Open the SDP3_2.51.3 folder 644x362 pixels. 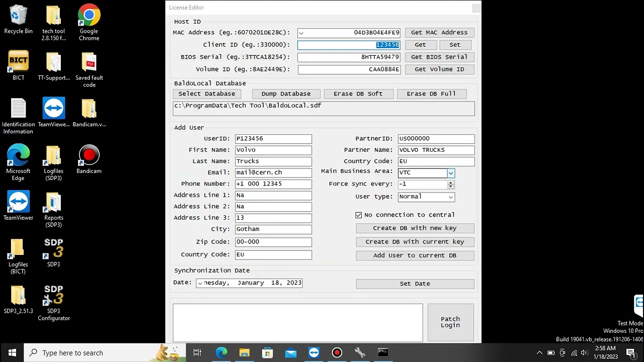tap(18, 300)
